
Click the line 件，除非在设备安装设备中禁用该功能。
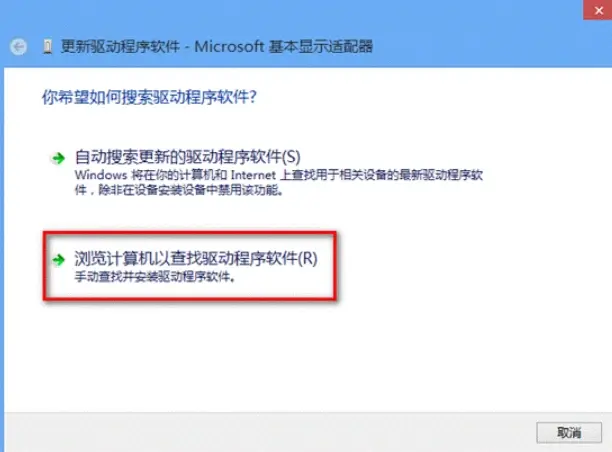tap(179, 190)
